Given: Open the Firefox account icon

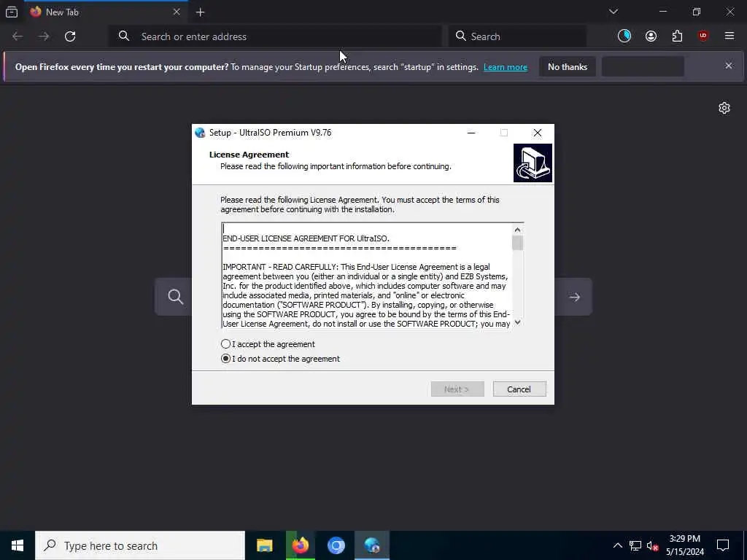Looking at the screenshot, I should point(651,36).
